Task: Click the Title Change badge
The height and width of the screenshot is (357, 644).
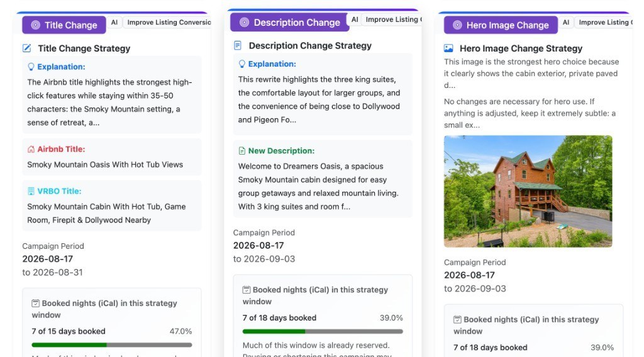Action: pos(64,25)
